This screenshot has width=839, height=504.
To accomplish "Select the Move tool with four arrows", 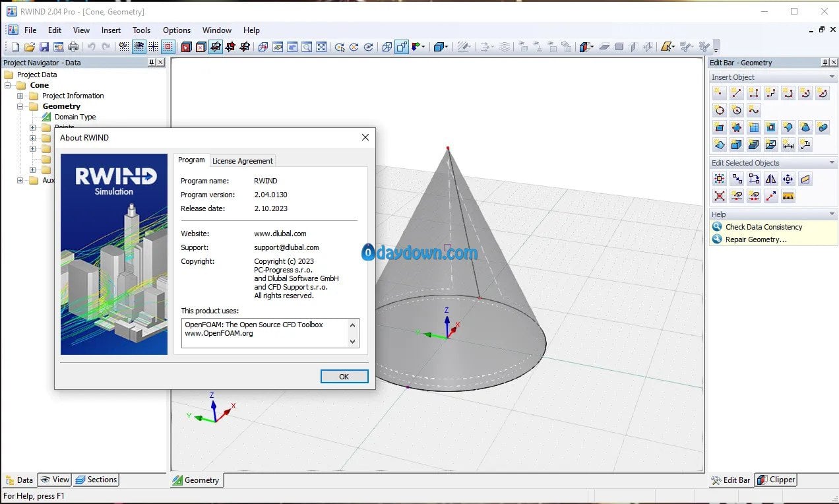I will click(x=788, y=179).
